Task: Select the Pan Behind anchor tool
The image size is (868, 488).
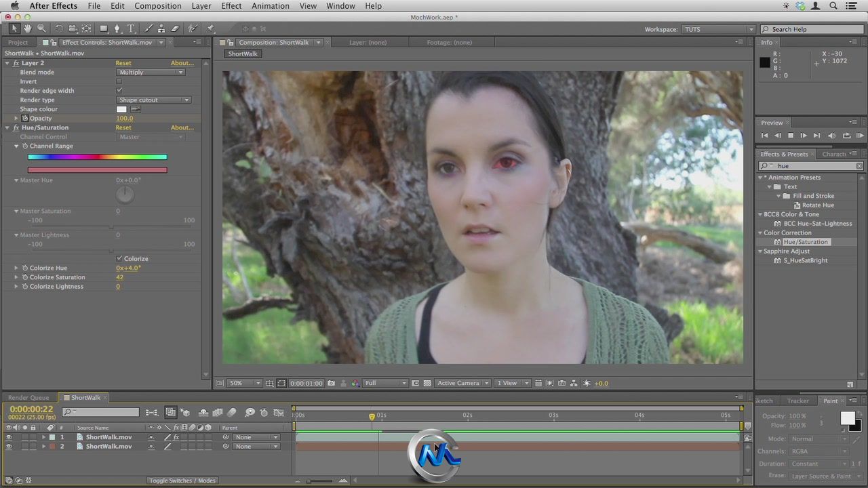Action: coord(86,28)
